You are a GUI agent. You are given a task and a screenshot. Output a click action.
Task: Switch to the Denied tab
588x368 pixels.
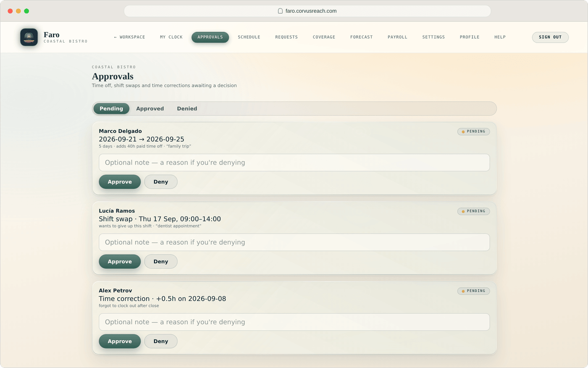pyautogui.click(x=187, y=109)
